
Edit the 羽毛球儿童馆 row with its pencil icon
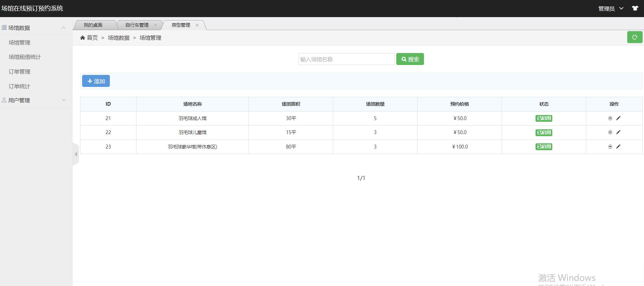pyautogui.click(x=618, y=132)
